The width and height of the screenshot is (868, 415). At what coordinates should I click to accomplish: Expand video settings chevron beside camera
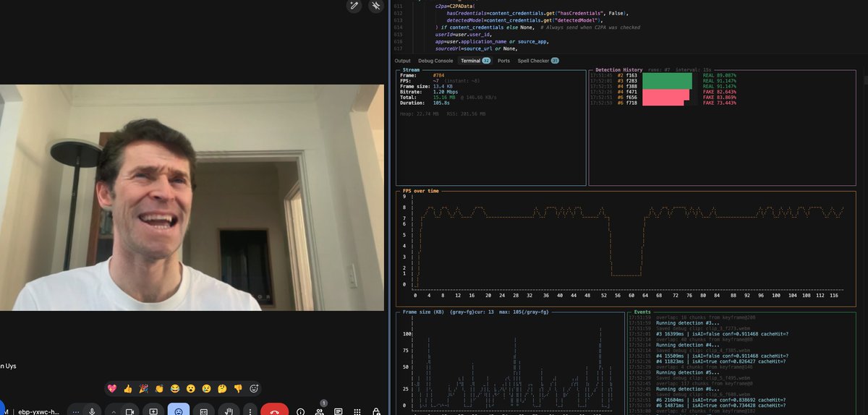click(x=114, y=411)
